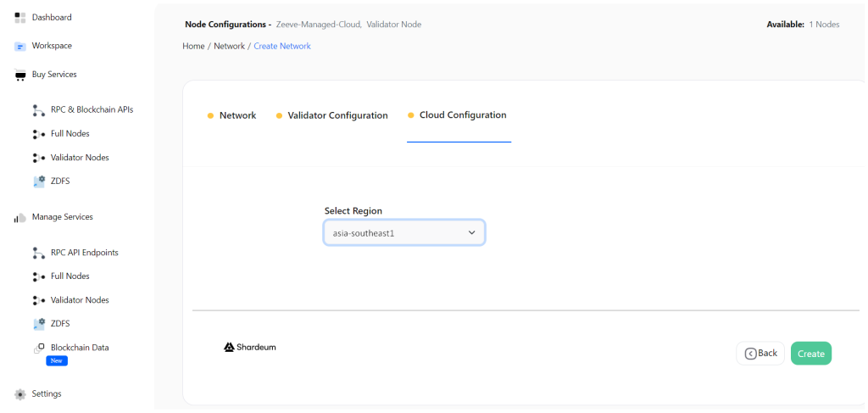Click the Workspace folder icon
The image size is (868, 413).
pyautogui.click(x=20, y=47)
